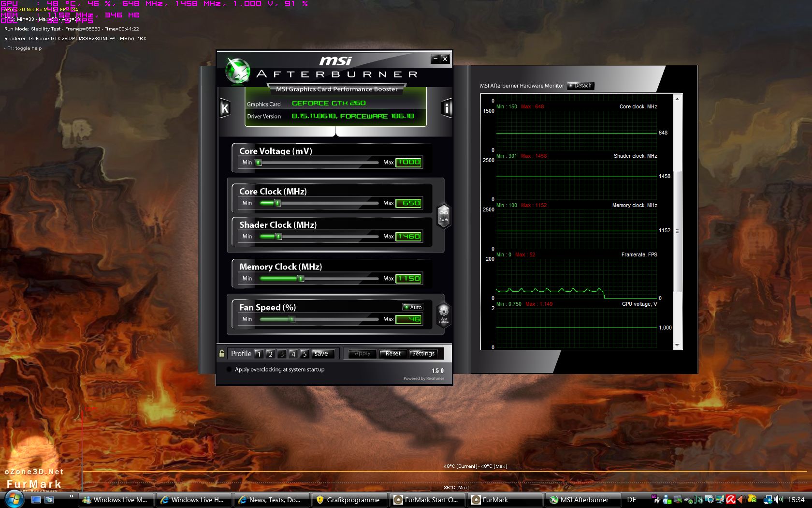Load Profile 1
812x508 pixels.
(259, 354)
